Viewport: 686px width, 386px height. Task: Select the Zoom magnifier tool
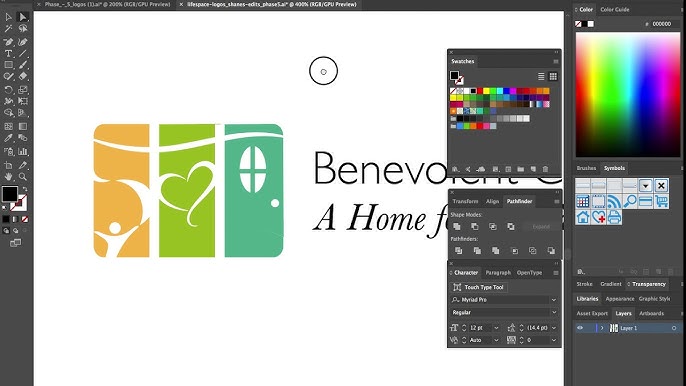click(x=23, y=176)
